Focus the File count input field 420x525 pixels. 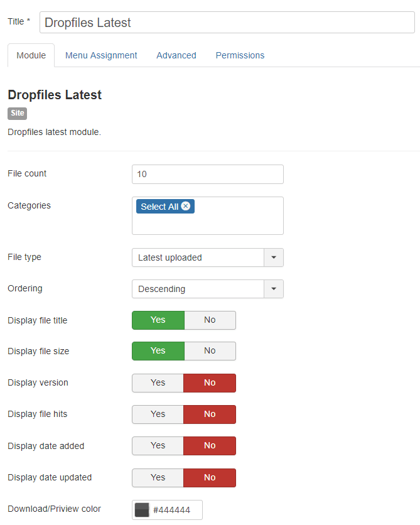coord(207,174)
